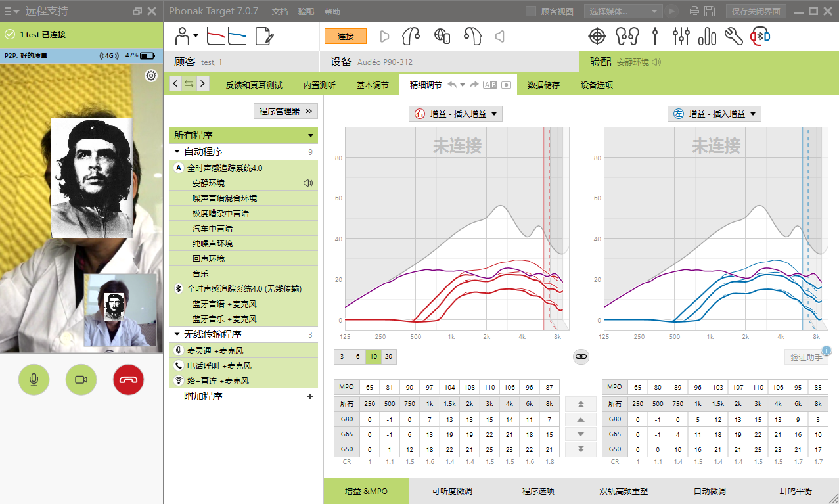Save session with the floppy disk icon
Image resolution: width=839 pixels, height=504 pixels.
(x=710, y=11)
